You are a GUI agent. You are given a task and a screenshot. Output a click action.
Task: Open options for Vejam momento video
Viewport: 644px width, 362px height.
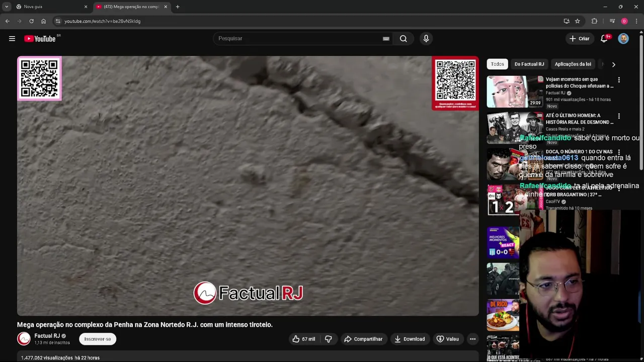coord(619,80)
